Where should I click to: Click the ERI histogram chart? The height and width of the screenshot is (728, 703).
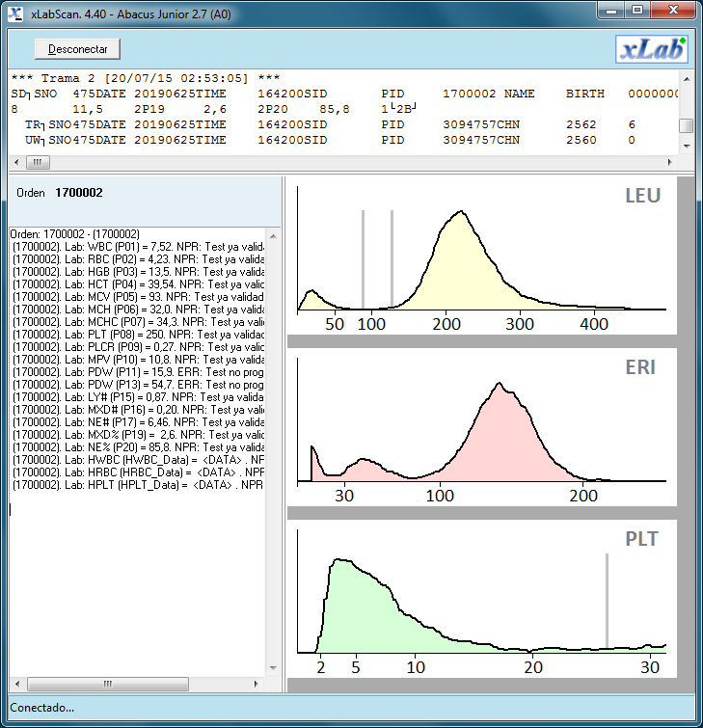482,427
